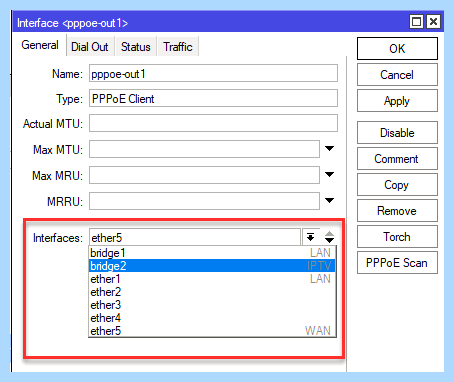Image resolution: width=454 pixels, height=382 pixels.
Task: Click the Interfaces field showing ether5
Action: (195, 237)
